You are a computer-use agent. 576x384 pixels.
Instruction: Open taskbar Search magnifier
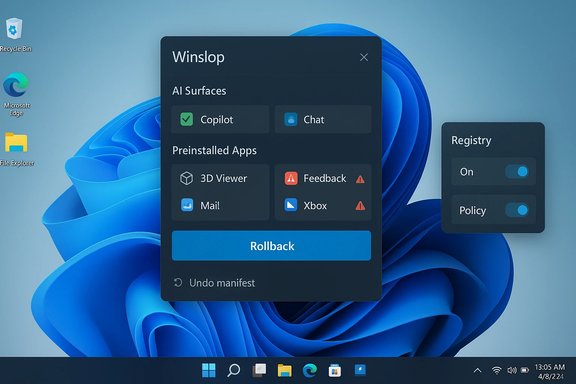[x=234, y=370]
